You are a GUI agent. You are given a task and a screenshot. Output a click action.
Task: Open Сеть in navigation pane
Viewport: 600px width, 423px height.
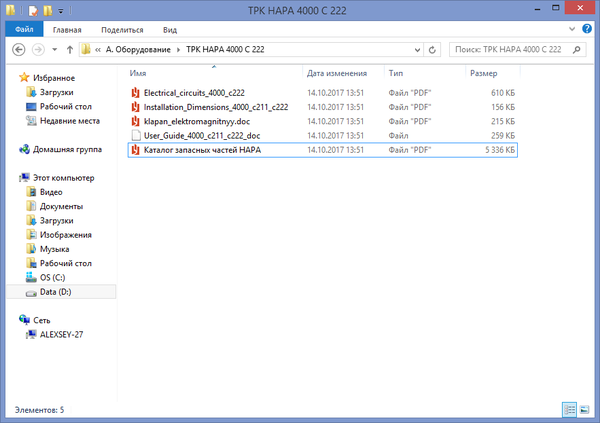(x=41, y=320)
